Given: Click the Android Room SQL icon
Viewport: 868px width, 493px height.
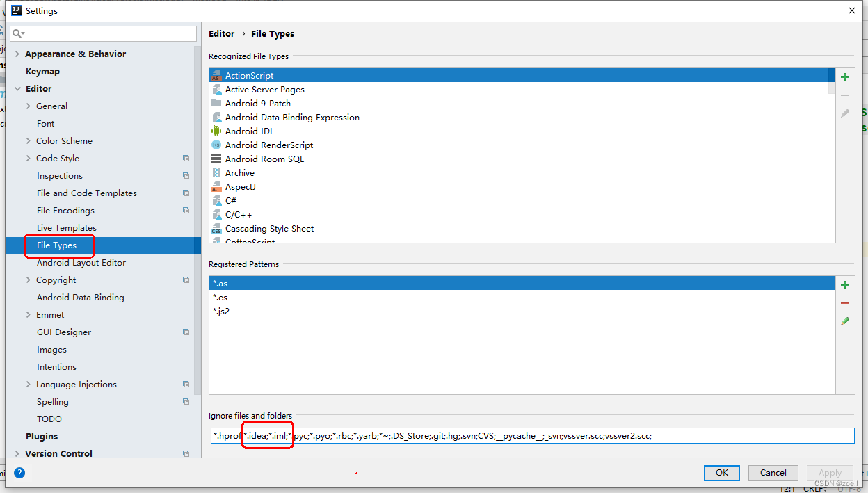Looking at the screenshot, I should [216, 159].
